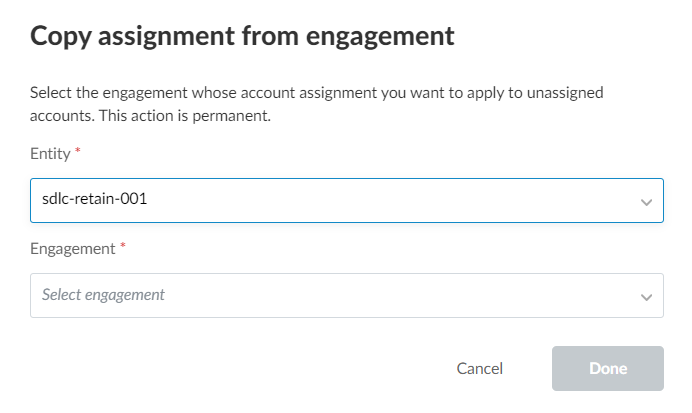Click the description paragraph about unassigned accounts
This screenshot has width=692, height=413.
[320, 104]
